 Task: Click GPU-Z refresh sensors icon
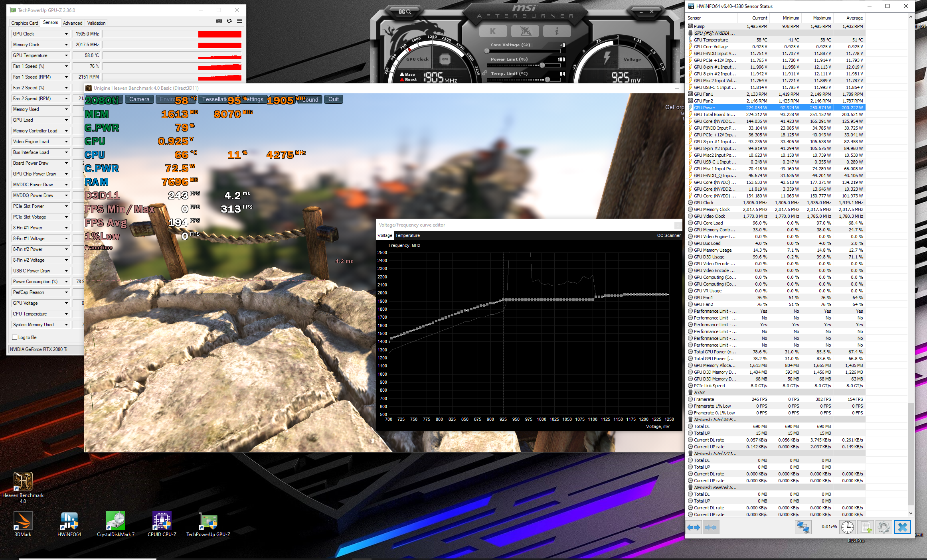pos(229,21)
